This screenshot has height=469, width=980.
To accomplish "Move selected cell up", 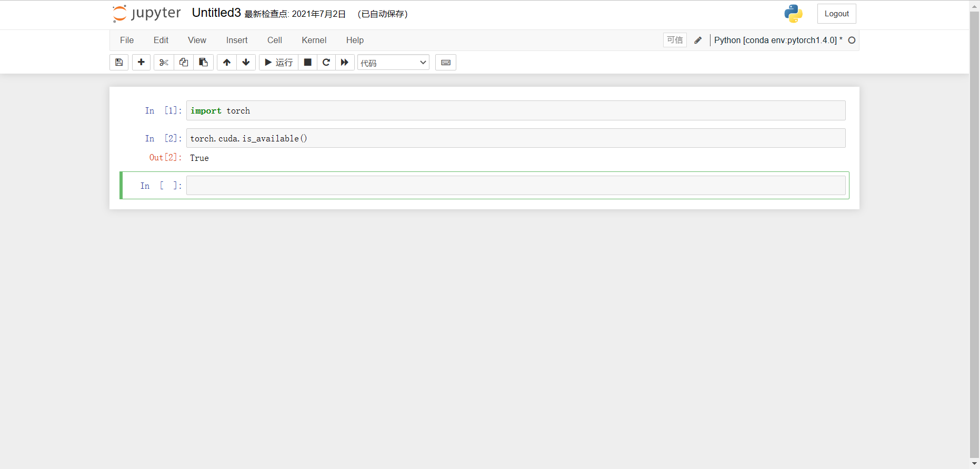I will click(x=227, y=63).
